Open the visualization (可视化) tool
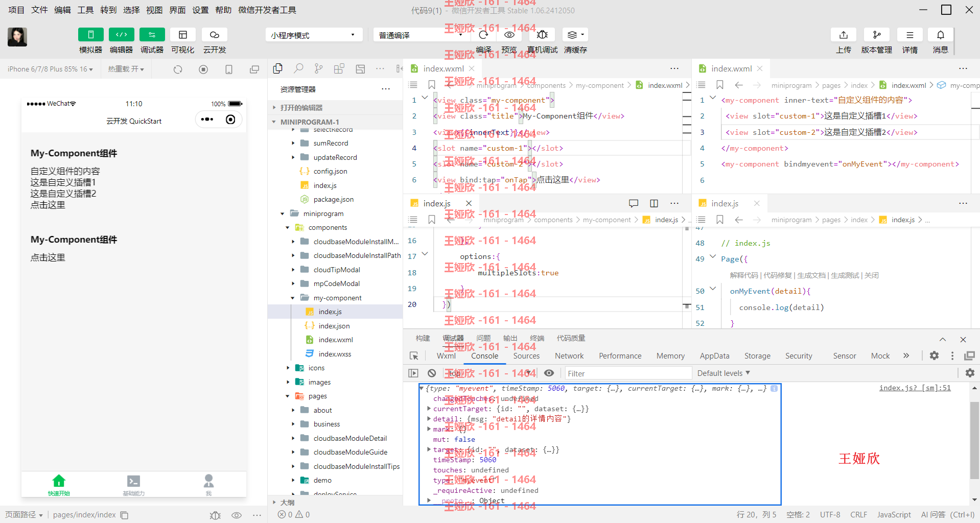The width and height of the screenshot is (980, 523). click(182, 35)
